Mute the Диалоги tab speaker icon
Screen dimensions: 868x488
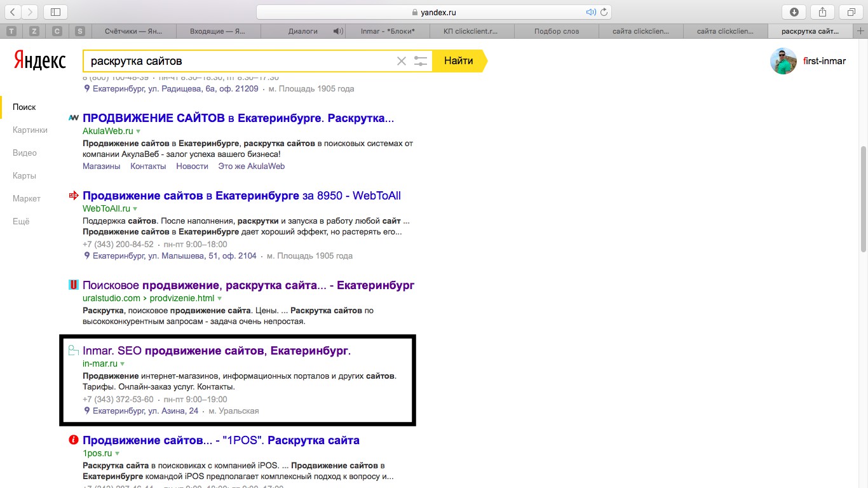(x=338, y=31)
